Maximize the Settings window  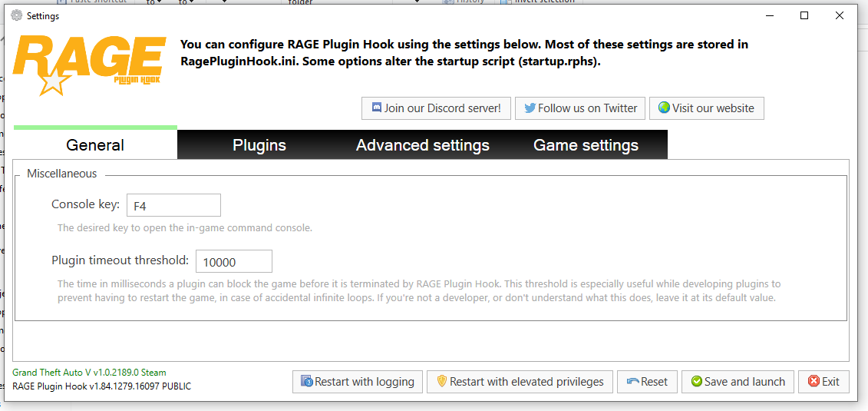[804, 15]
